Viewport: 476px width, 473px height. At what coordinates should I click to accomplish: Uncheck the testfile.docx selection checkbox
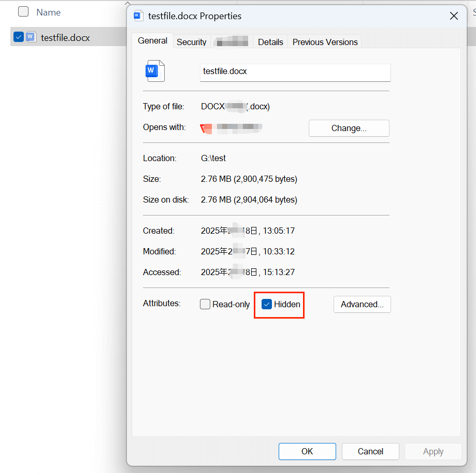[18, 37]
